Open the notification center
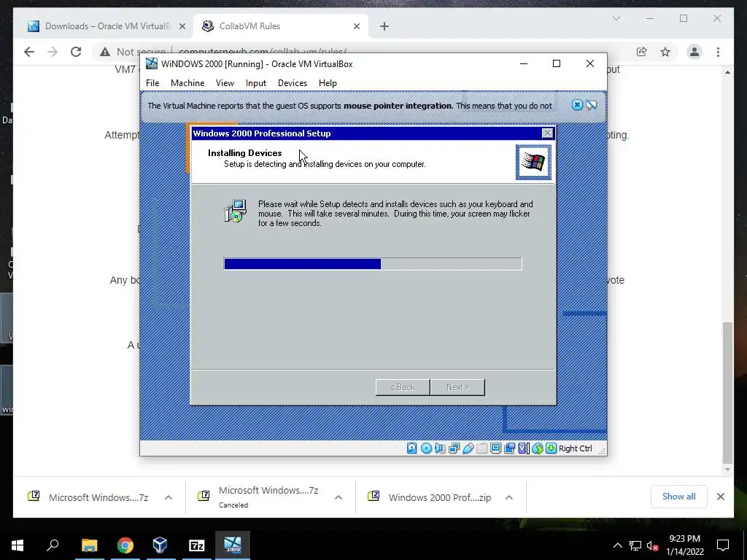 723,545
